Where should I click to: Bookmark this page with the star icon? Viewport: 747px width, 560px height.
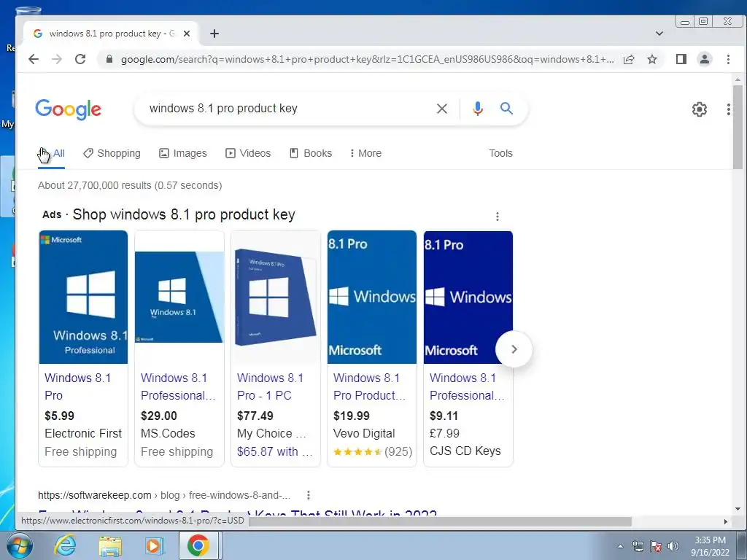tap(652, 59)
